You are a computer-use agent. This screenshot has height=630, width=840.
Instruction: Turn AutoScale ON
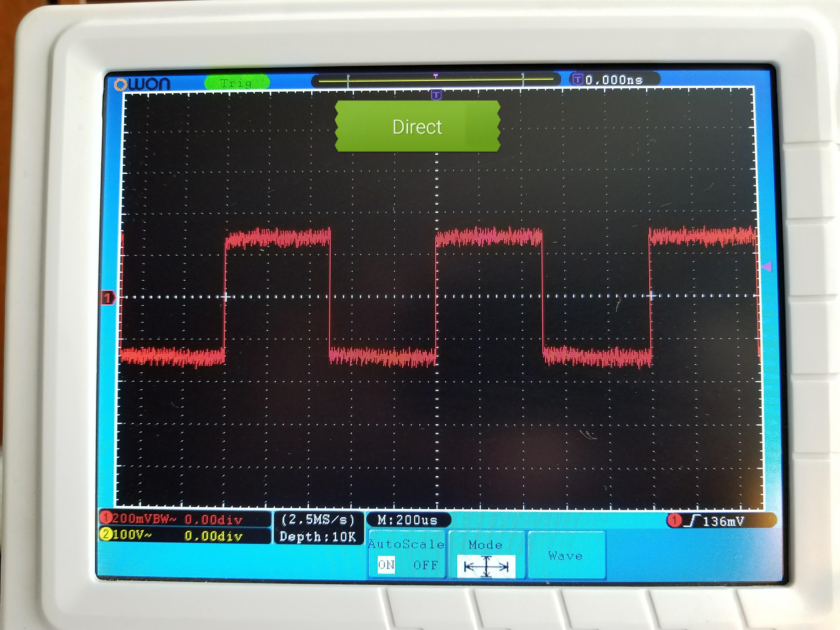pyautogui.click(x=386, y=565)
